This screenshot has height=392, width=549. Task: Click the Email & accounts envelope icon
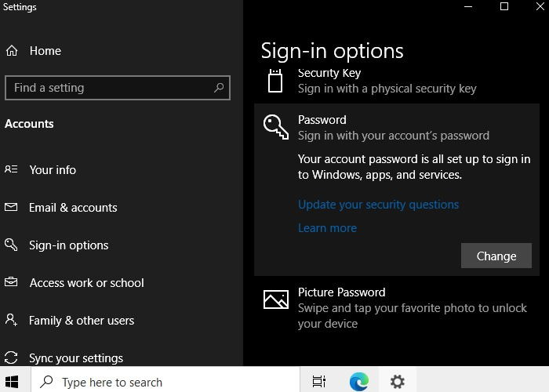click(11, 207)
